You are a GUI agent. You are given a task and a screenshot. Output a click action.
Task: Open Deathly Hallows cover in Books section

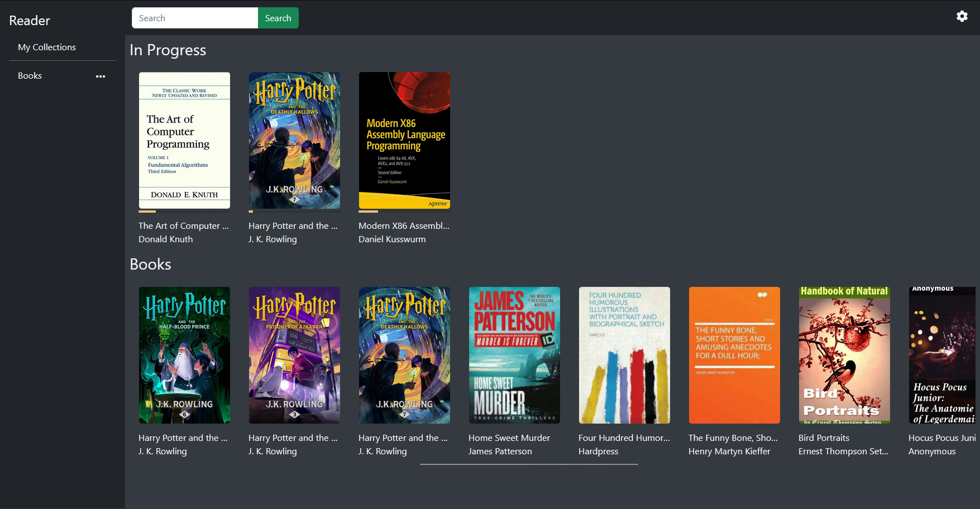point(404,355)
